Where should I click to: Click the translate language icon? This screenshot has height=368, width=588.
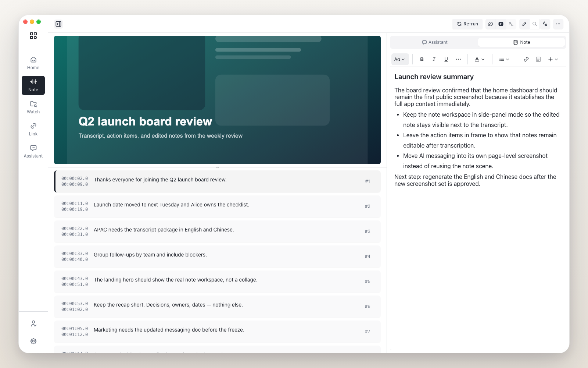(545, 24)
